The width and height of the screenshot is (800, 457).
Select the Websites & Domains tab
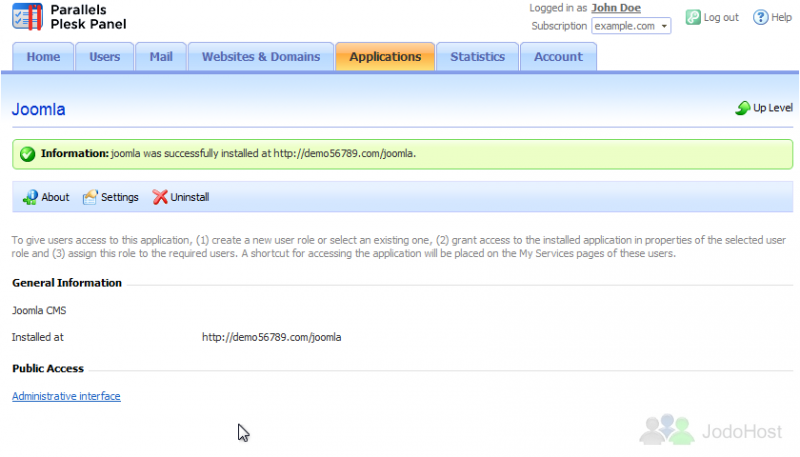261,57
